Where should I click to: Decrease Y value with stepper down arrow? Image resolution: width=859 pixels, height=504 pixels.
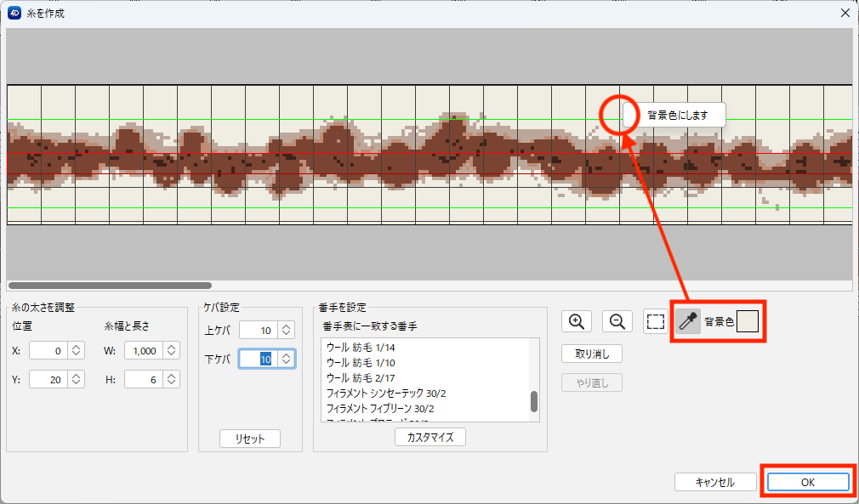coord(77,383)
